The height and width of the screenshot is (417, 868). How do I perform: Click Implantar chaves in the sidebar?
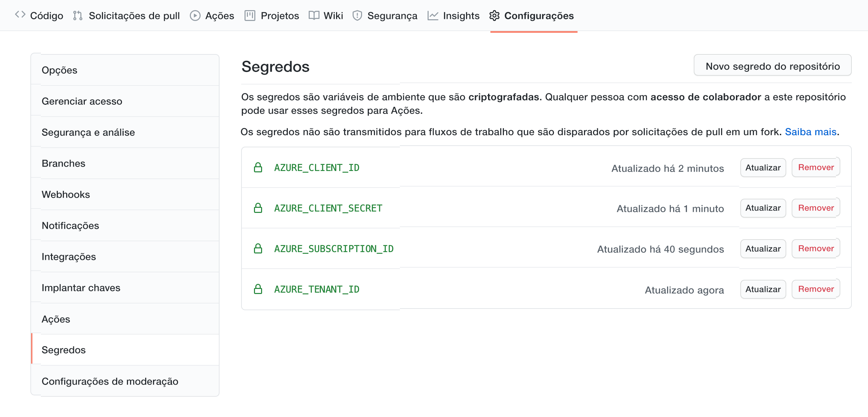pos(81,288)
